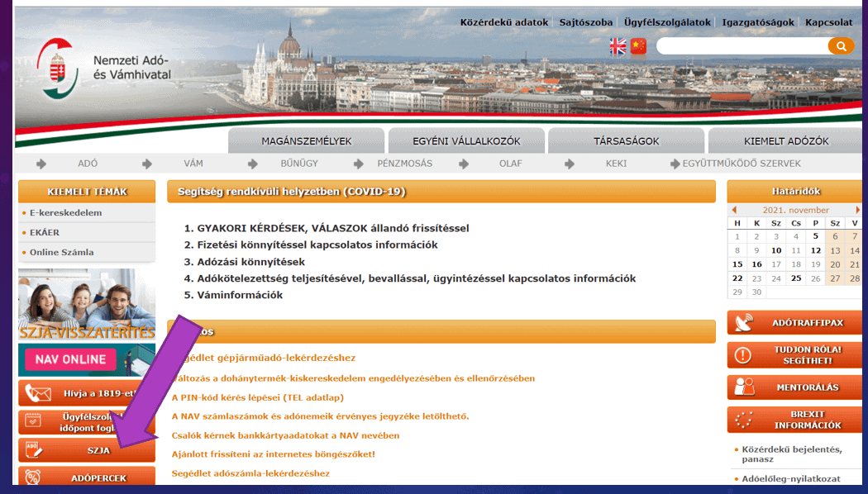Go to next month in calendar
This screenshot has width=868, height=494.
click(857, 210)
